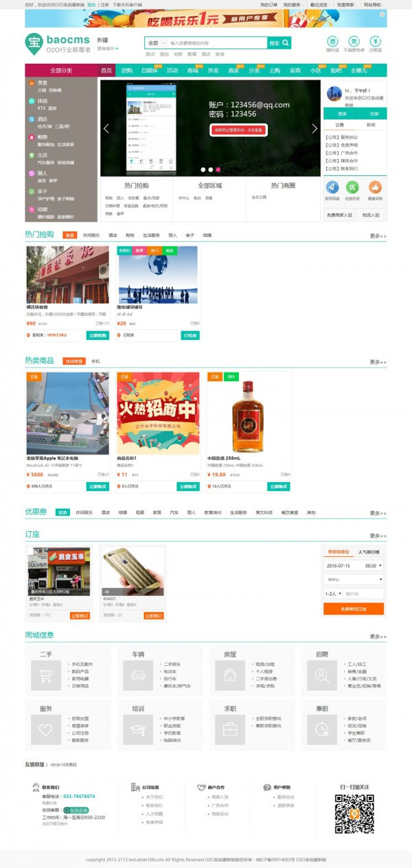This screenshot has height=868, width=412.
Task: Click the heart icon under 服务
Action: pos(46,729)
